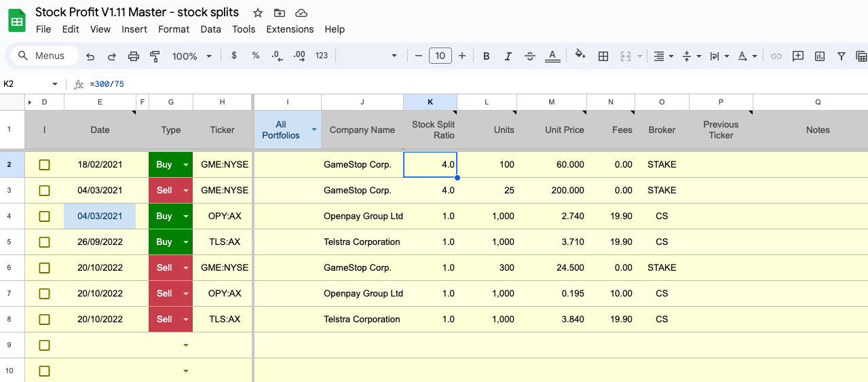The height and width of the screenshot is (382, 868).
Task: Open the Extensions menu
Action: [290, 29]
